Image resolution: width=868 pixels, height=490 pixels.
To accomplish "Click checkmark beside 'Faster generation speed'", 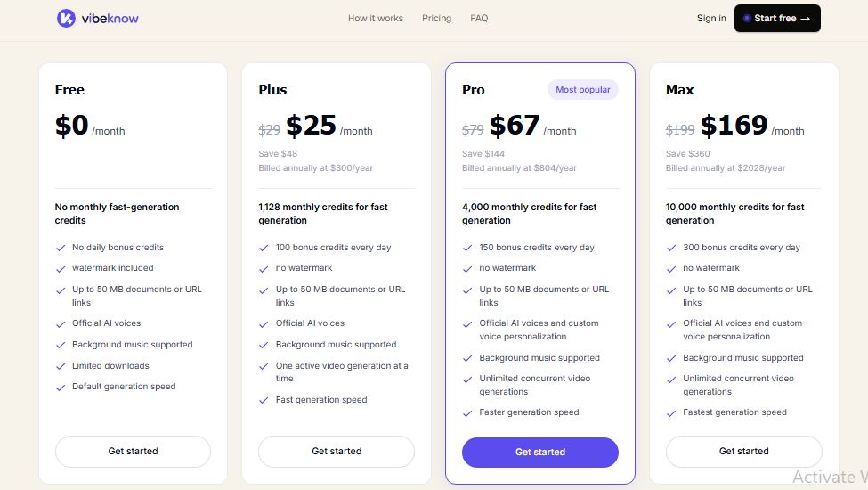I will point(467,413).
